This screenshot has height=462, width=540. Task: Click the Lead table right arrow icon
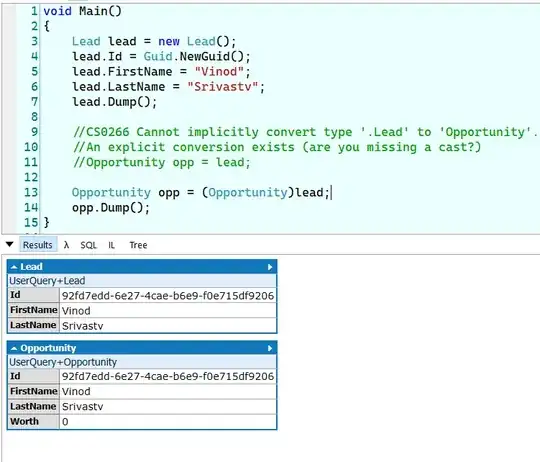click(270, 267)
